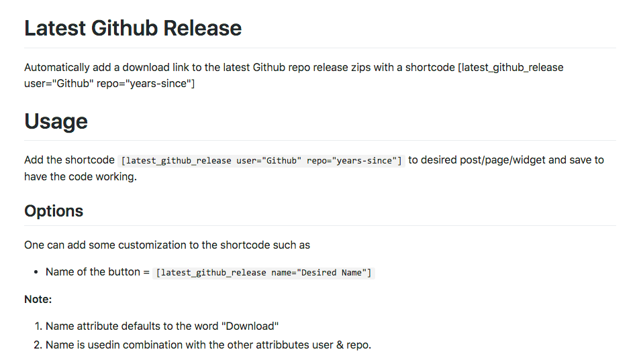Click the "One can add some customization" sentence
643x364 pixels.
coord(167,245)
